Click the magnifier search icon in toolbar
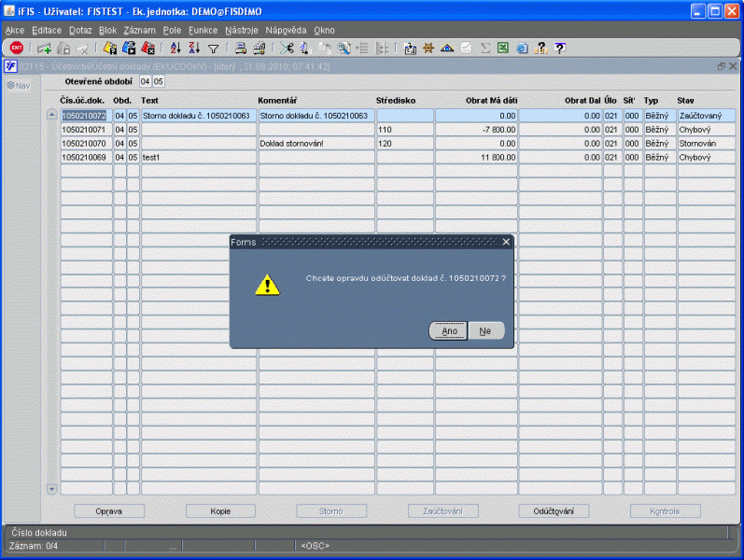The image size is (744, 560). point(344,48)
